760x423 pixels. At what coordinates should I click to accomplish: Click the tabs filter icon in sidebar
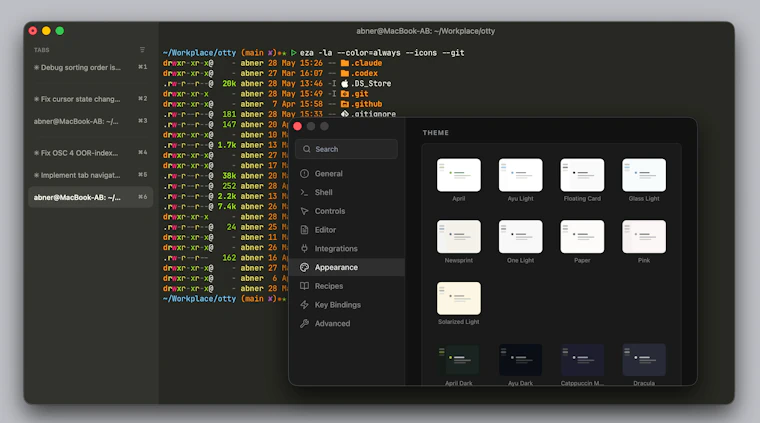(x=142, y=50)
